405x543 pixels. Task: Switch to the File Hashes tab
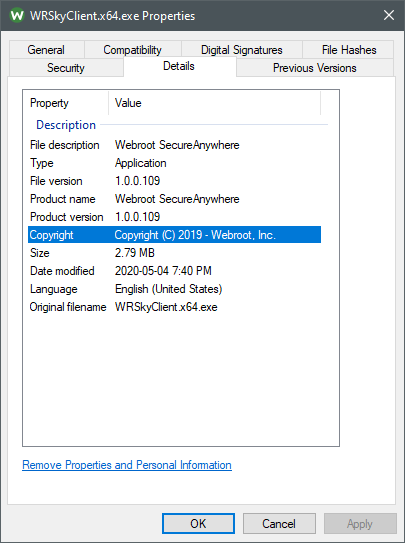pos(348,50)
